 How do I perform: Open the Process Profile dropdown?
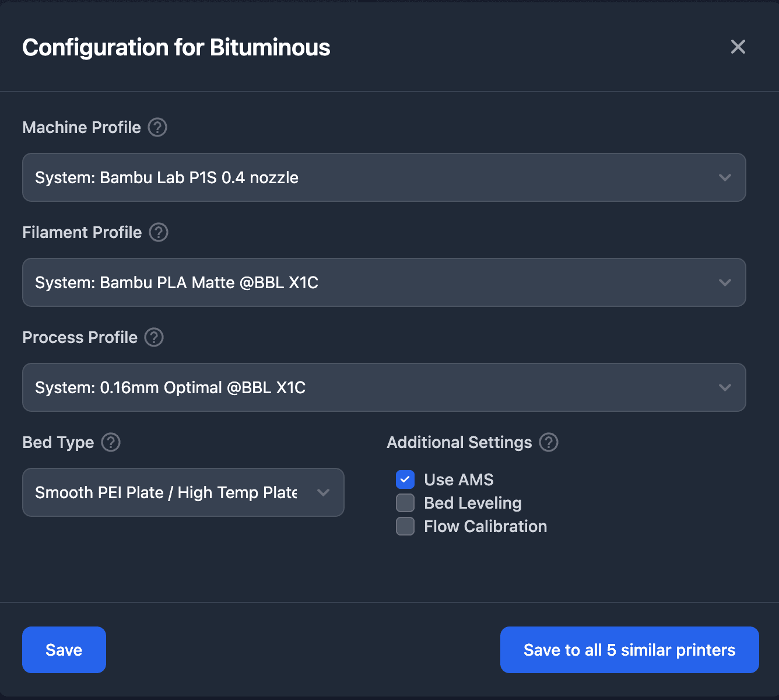pos(384,387)
